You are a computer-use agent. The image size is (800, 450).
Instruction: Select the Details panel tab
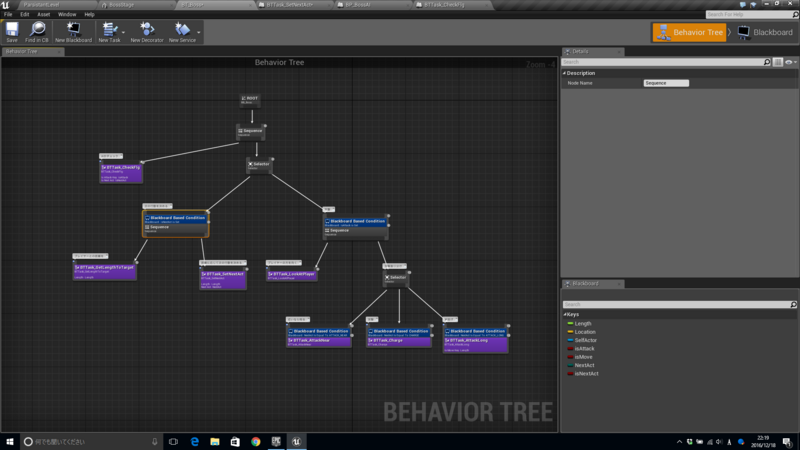(592, 51)
